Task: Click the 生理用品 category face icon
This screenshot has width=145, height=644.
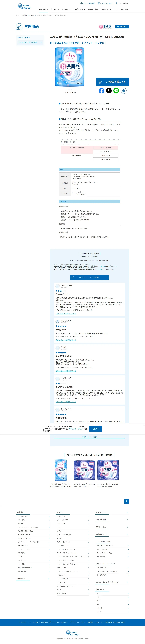Action: [19, 27]
